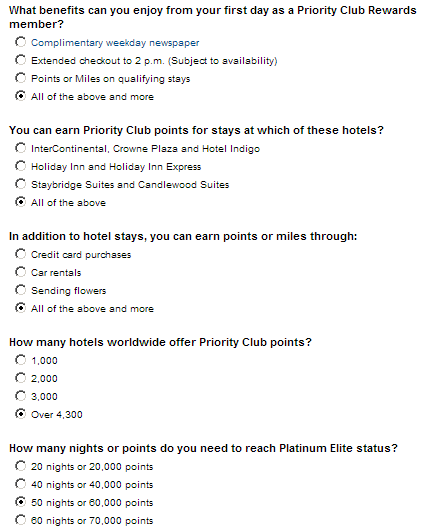Select the Car rentals option
This screenshot has width=424, height=527.
click(x=20, y=272)
